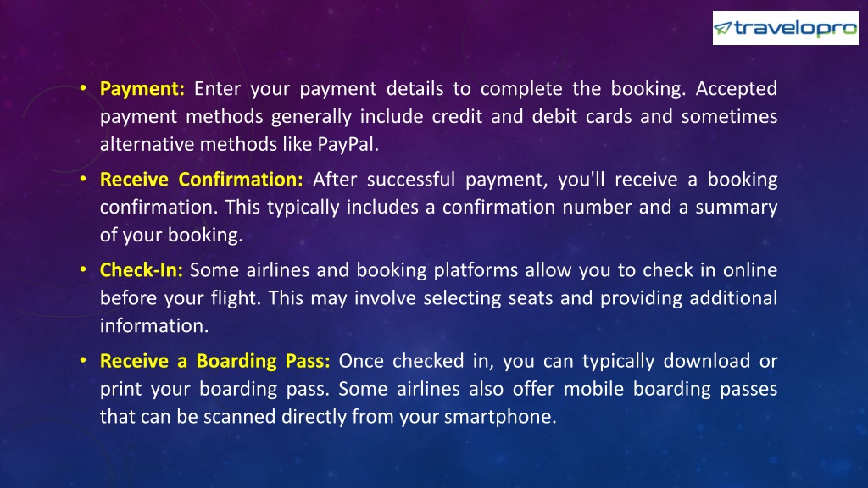Image resolution: width=868 pixels, height=488 pixels.
Task: Click the bullet before Payment
Action: (83, 88)
